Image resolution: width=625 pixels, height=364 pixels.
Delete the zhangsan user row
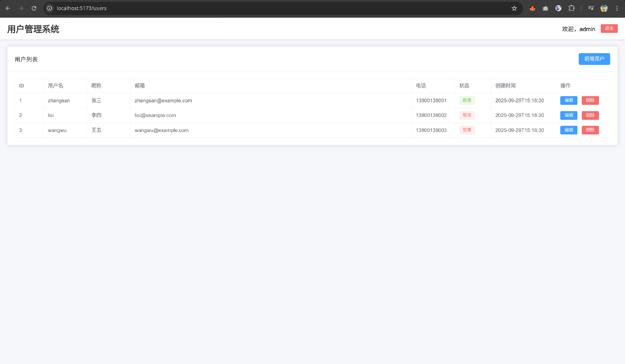pyautogui.click(x=590, y=100)
